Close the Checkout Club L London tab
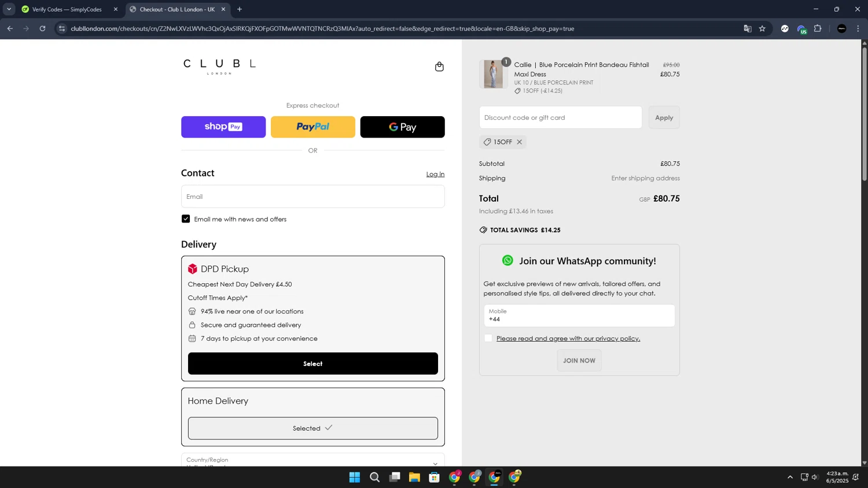Image resolution: width=868 pixels, height=488 pixels. tap(223, 9)
